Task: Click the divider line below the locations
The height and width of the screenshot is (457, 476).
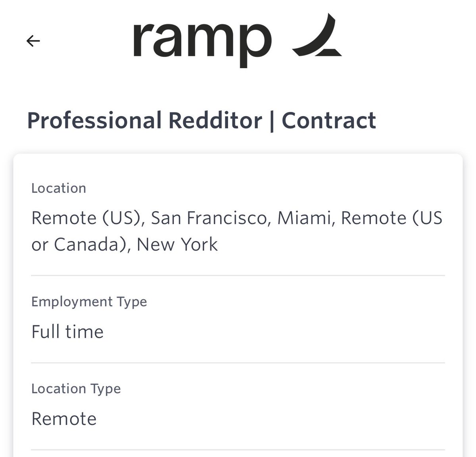Action: click(238, 275)
